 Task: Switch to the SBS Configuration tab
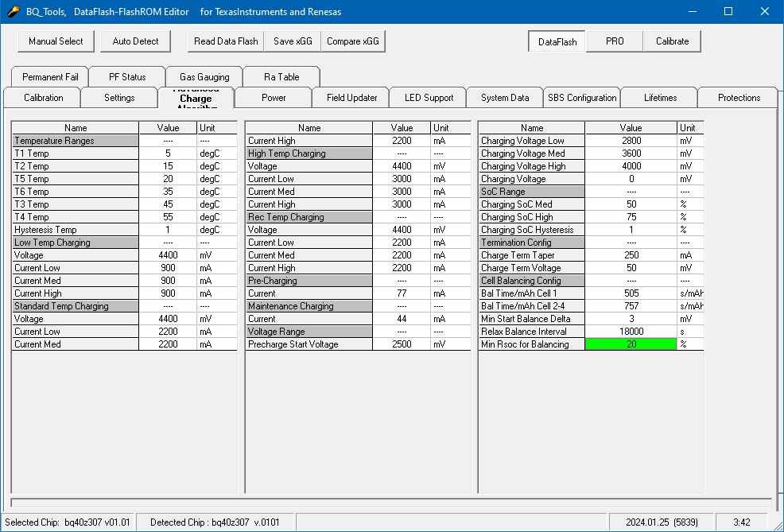pyautogui.click(x=582, y=98)
